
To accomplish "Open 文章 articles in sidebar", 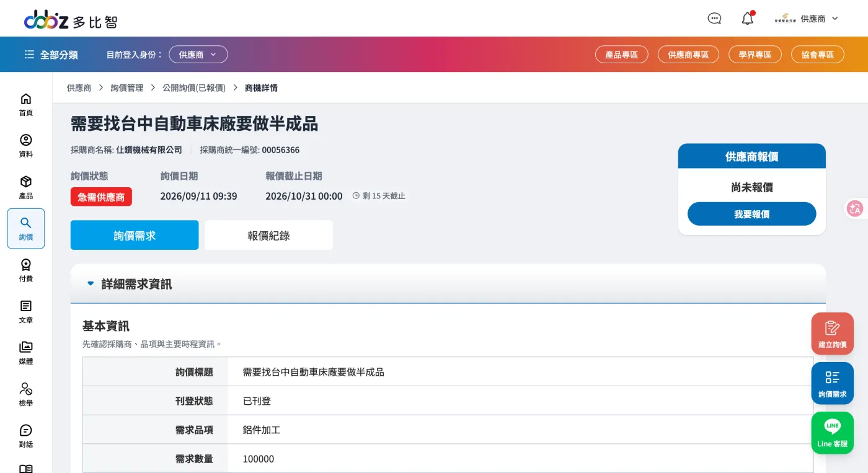I will [26, 312].
